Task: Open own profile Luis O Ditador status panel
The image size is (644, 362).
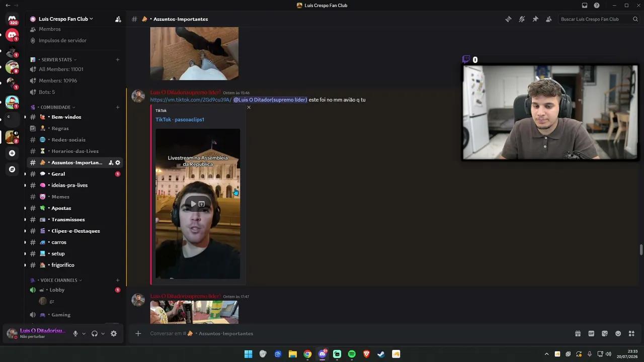Action: click(36, 333)
